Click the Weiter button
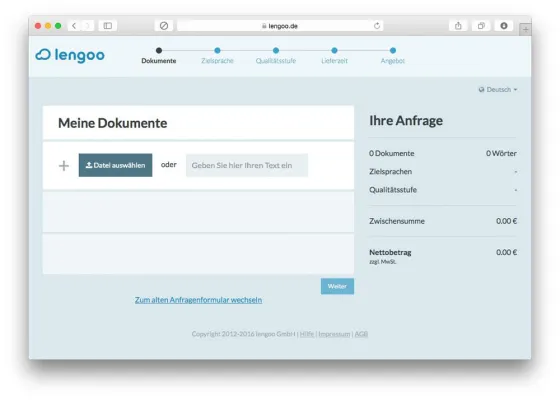The width and height of the screenshot is (560, 400). 337,286
